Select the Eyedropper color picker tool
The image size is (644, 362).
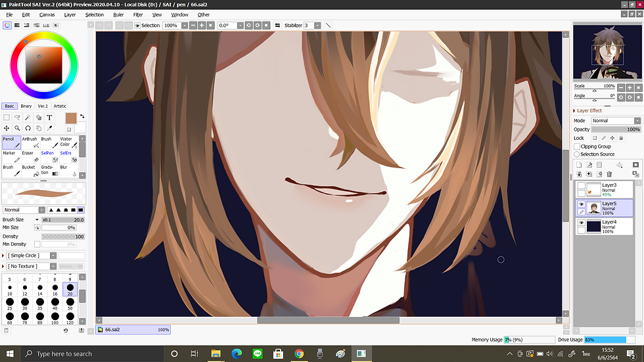click(49, 128)
